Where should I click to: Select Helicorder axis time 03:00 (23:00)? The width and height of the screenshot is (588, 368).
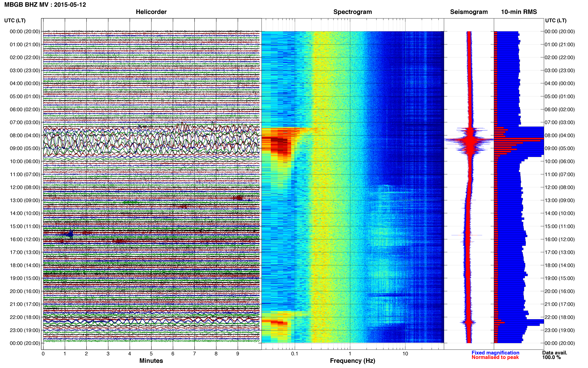(25, 71)
